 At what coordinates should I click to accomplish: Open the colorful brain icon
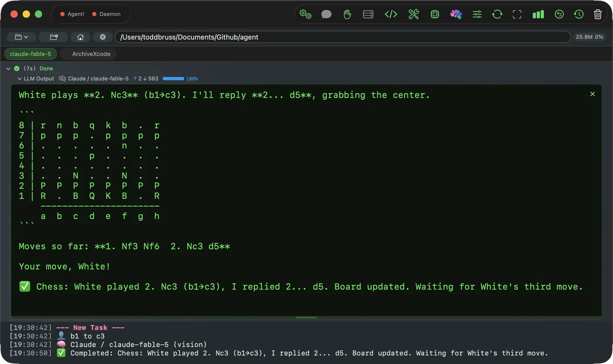(456, 14)
